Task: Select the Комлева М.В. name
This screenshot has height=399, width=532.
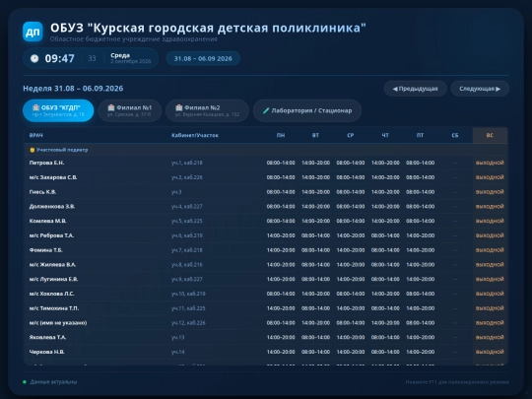Action: click(48, 222)
